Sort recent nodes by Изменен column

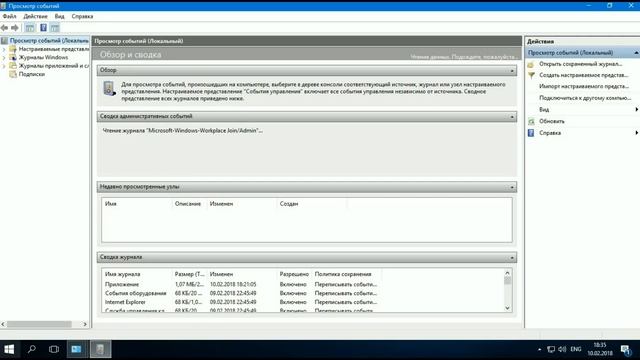pos(242,204)
